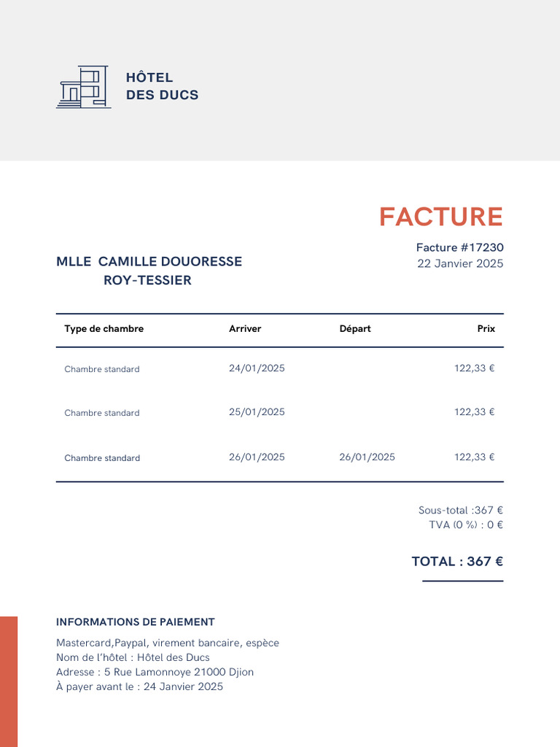Click the Sous-total 367 € line
The image size is (560, 747).
click(x=461, y=510)
